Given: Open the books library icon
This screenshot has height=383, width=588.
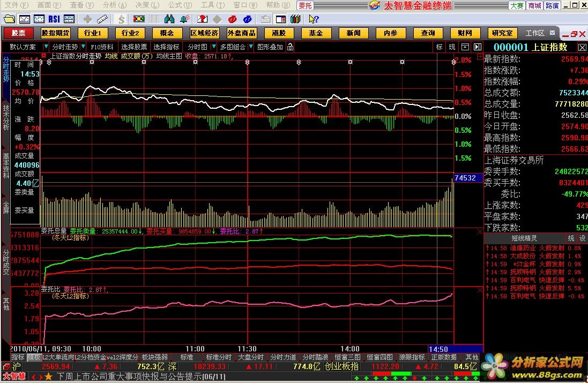Looking at the screenshot, I should (295, 19).
